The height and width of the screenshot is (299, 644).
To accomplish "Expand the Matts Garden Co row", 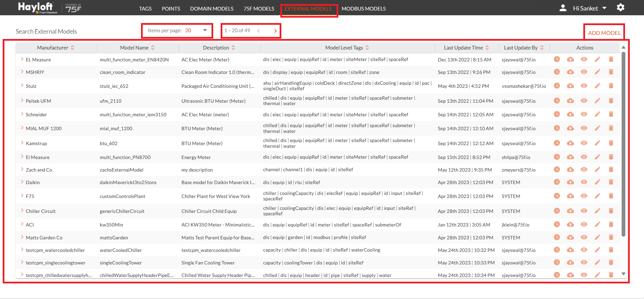I will [22, 237].
